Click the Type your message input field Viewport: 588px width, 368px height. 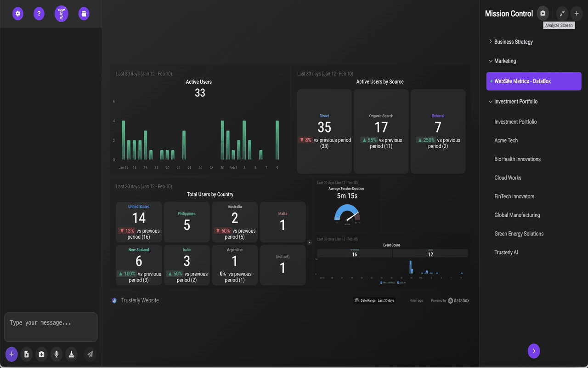click(51, 327)
